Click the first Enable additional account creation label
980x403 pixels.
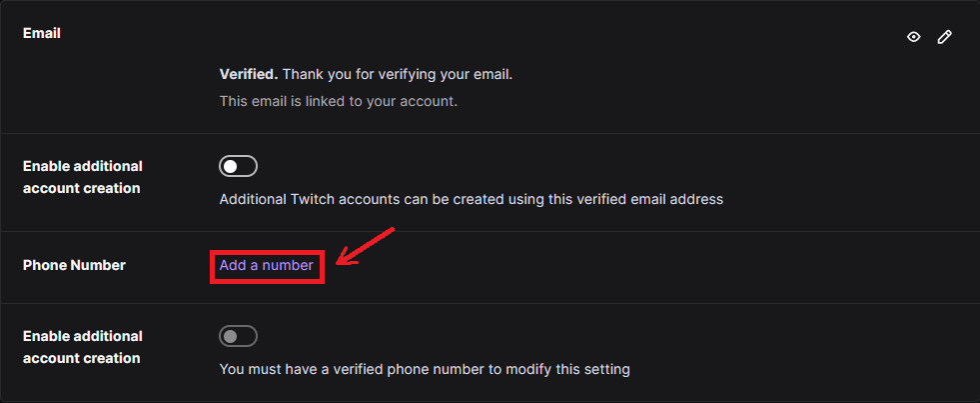(x=83, y=177)
